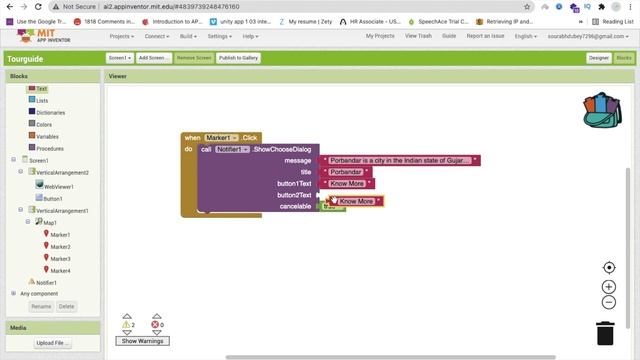Center the workspace with the target icon
640x360 pixels.
(x=609, y=268)
